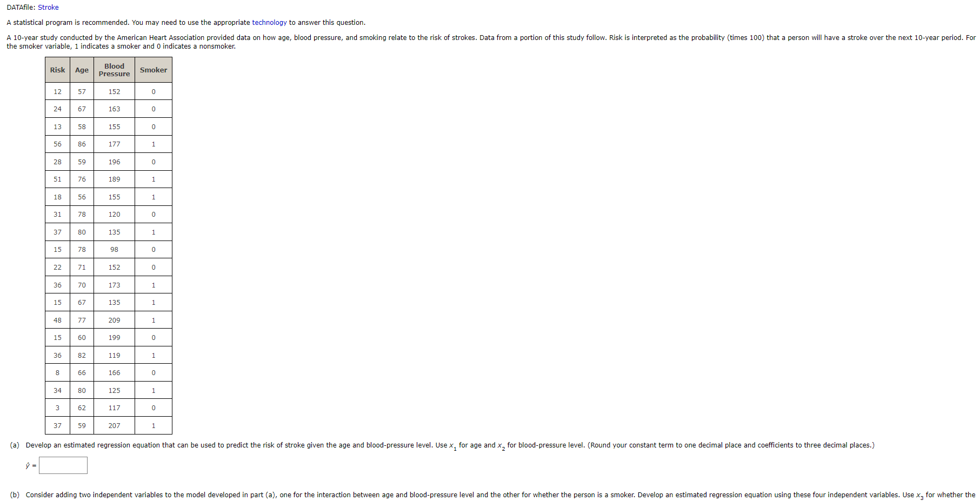Select the Age column header
Screen dimensions: 980x501
click(82, 70)
